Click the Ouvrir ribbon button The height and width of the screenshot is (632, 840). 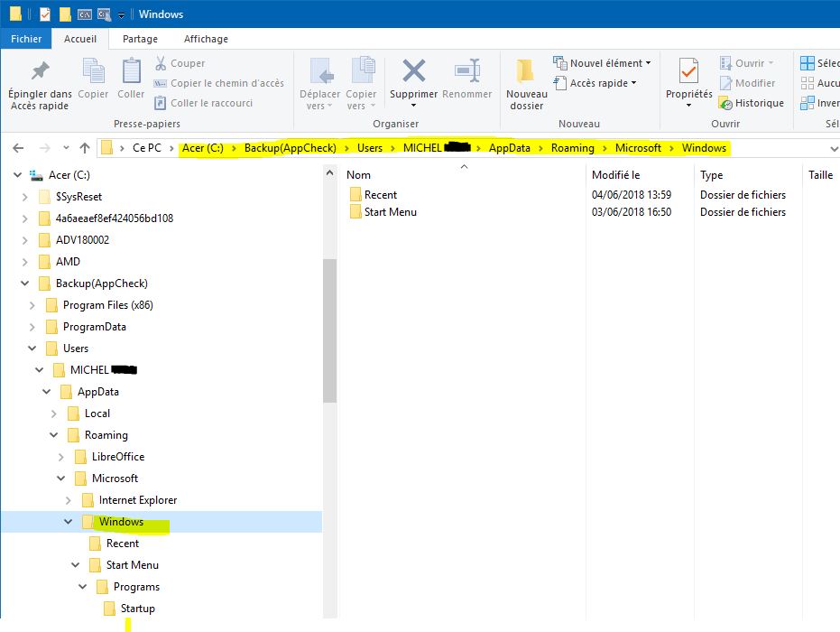click(747, 63)
